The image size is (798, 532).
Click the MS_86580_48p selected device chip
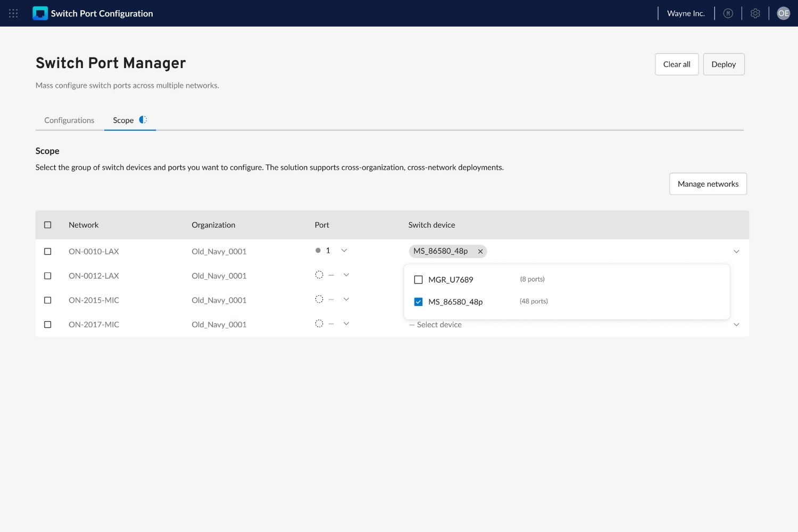[448, 251]
